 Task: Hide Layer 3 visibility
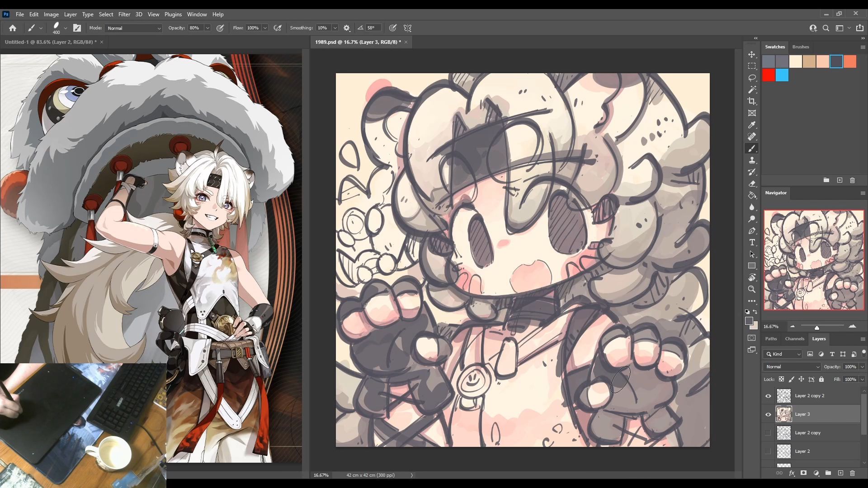point(768,414)
